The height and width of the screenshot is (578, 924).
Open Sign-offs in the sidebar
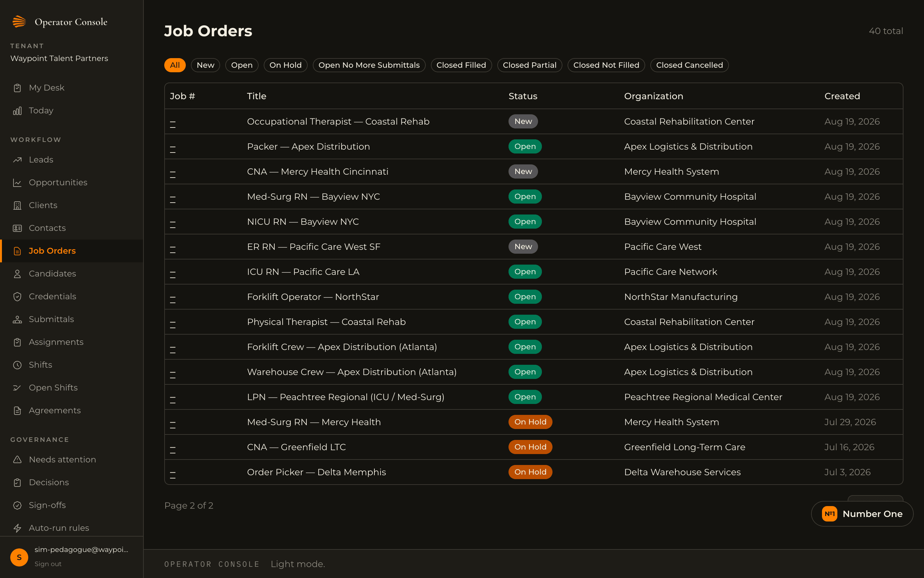coord(72,505)
